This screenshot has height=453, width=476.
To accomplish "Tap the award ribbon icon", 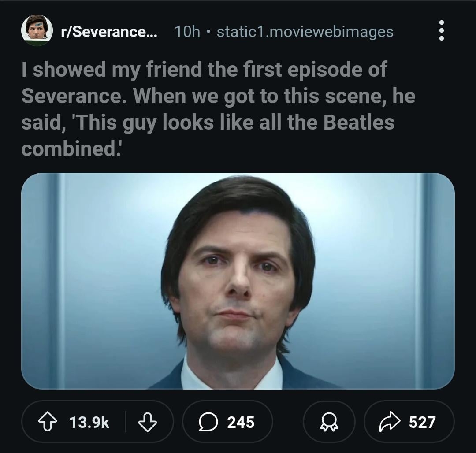I will point(328,422).
